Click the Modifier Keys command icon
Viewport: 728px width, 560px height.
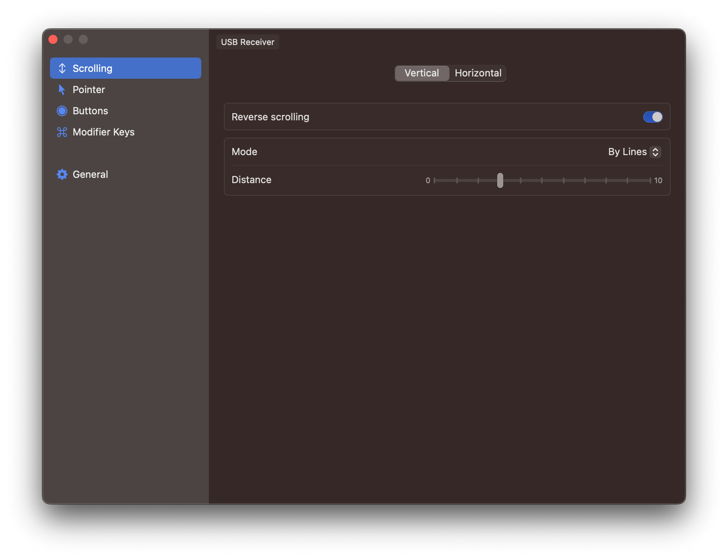coord(62,132)
